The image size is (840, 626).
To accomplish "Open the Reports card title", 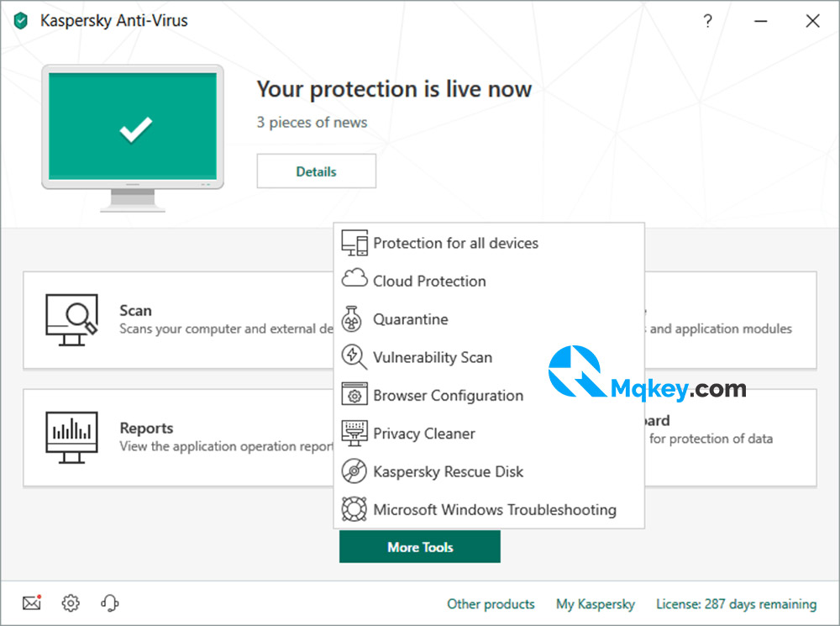I will pos(146,428).
